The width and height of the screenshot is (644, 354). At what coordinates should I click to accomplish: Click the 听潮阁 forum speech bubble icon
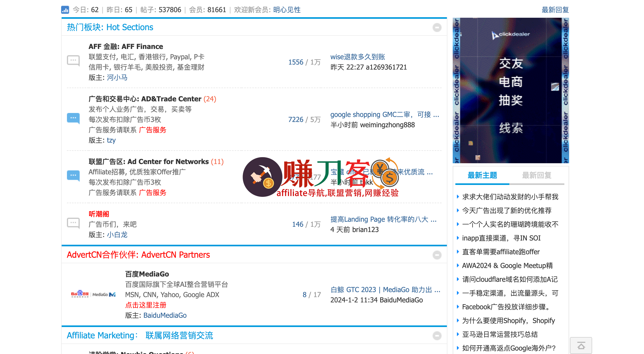[73, 223]
